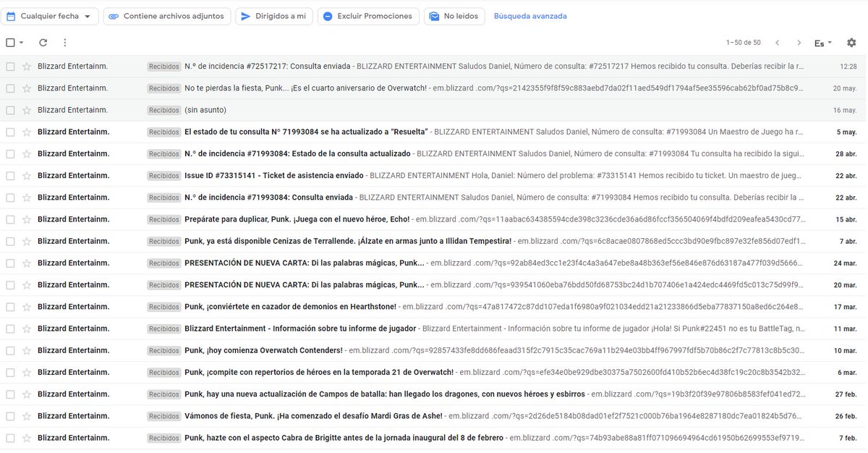The image size is (868, 453).
Task: Click the 27 feb. date of Campos de batalla email
Action: (x=844, y=394)
